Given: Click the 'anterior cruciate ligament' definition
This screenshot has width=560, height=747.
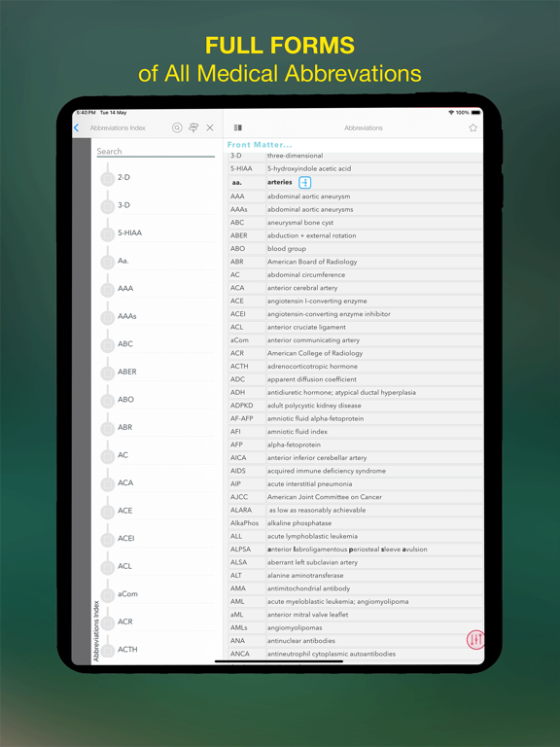Looking at the screenshot, I should click(x=306, y=327).
